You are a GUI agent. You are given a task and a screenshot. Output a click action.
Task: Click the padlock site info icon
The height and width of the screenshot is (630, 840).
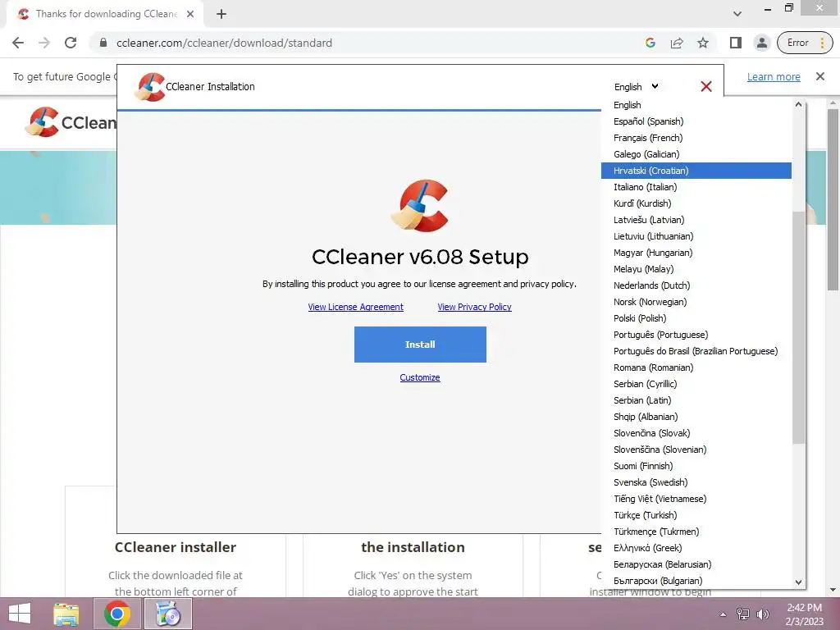(x=103, y=43)
